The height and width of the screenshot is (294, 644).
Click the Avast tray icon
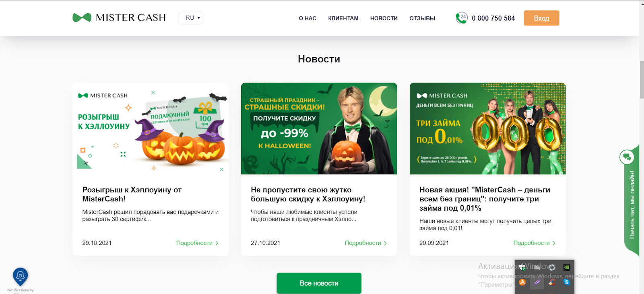tap(522, 282)
